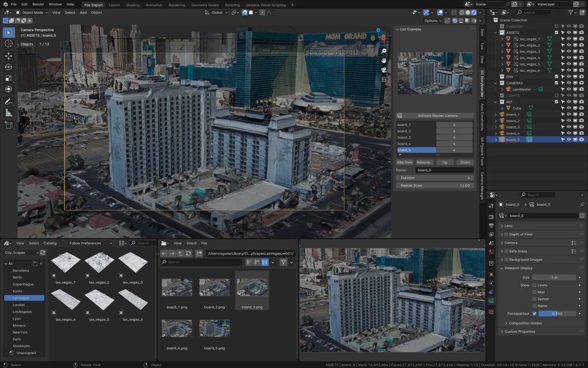Select the Move tool in viewport toolbar

[8, 55]
